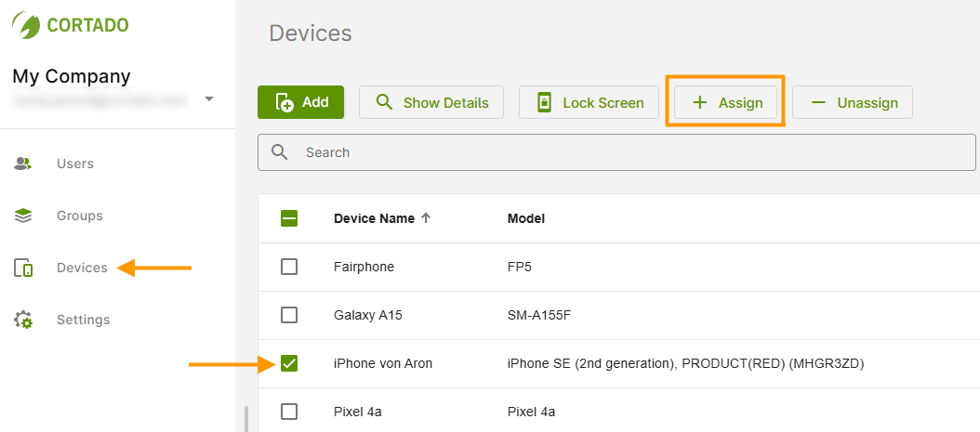This screenshot has height=432, width=980.
Task: Click the Devices page heading
Action: coord(311,33)
